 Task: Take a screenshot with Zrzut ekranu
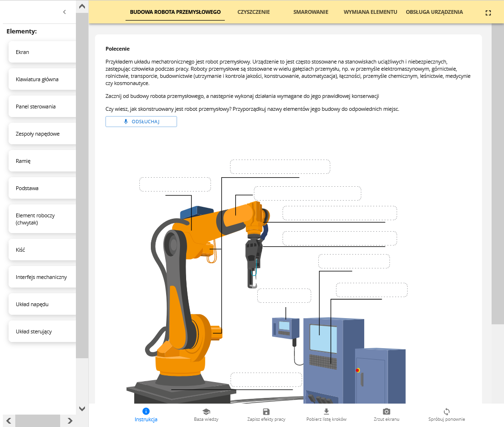pyautogui.click(x=387, y=411)
